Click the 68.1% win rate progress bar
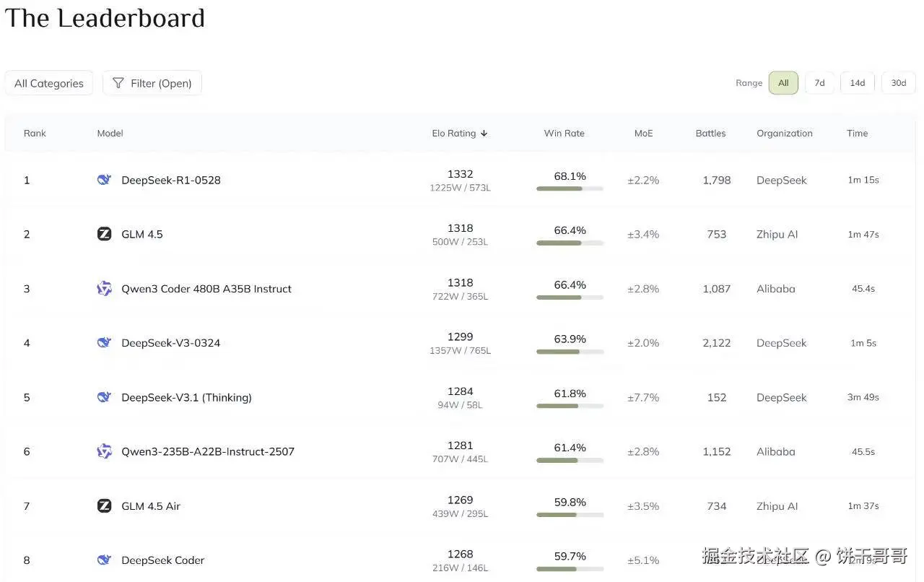 tap(570, 188)
